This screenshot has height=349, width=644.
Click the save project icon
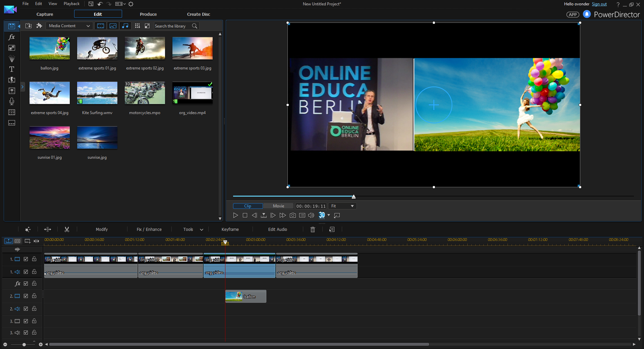[x=91, y=4]
